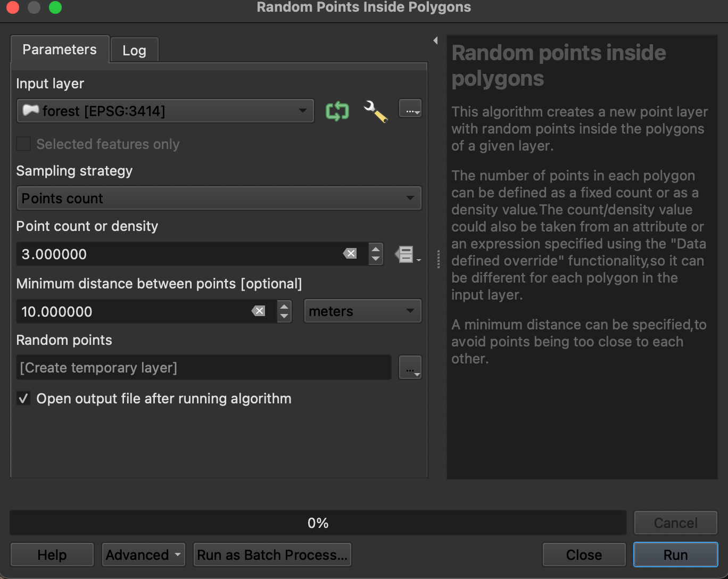
Task: Click the Create temporary layer output field
Action: (204, 368)
